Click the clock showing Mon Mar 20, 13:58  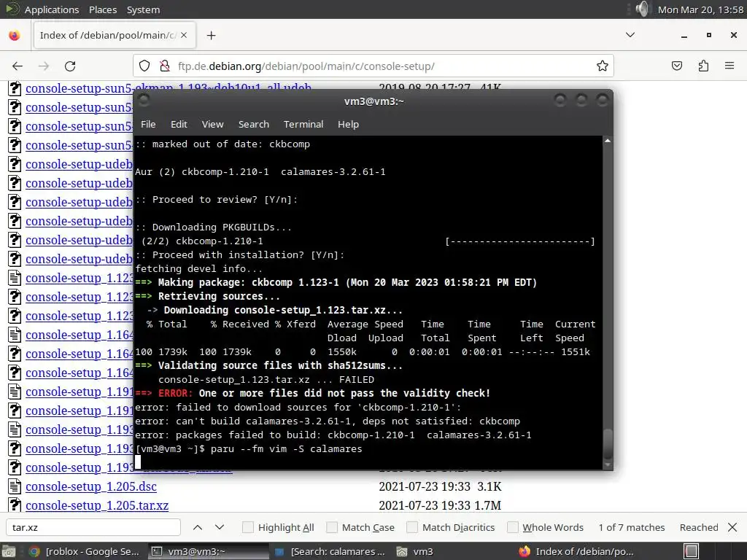coord(700,9)
